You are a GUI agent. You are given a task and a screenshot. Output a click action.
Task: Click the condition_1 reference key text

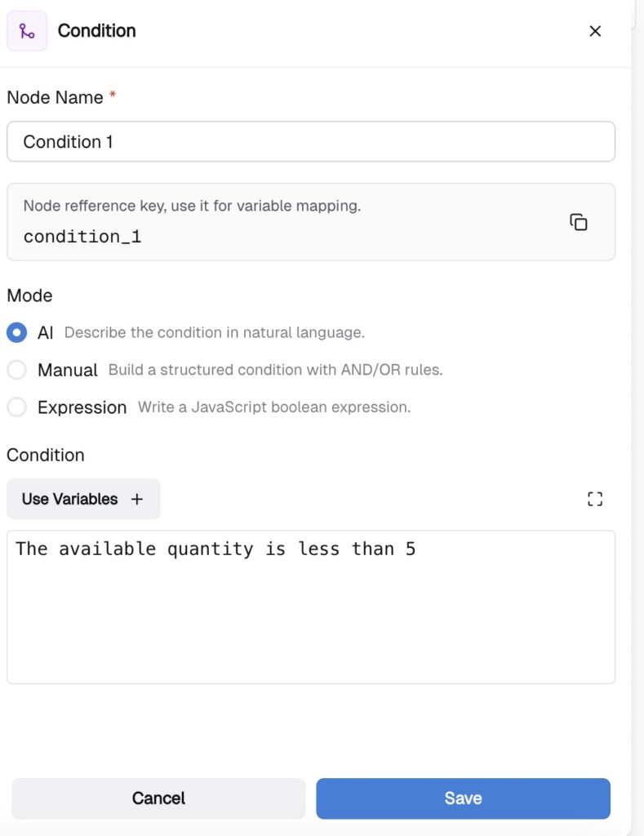pyautogui.click(x=82, y=237)
